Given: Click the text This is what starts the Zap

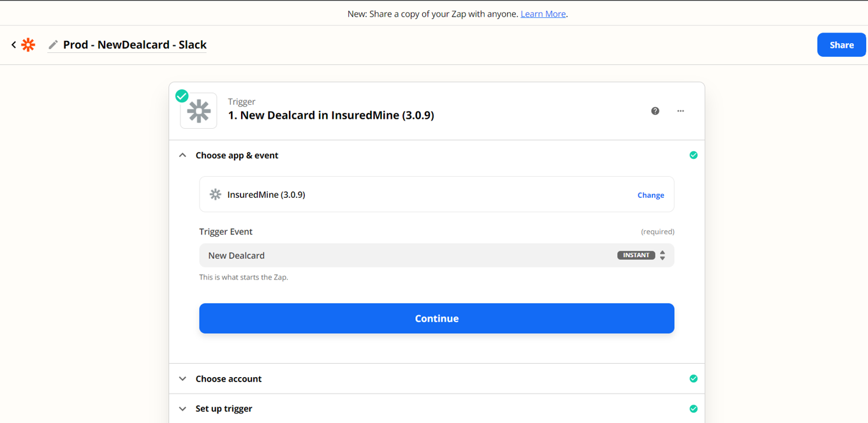Looking at the screenshot, I should [244, 278].
